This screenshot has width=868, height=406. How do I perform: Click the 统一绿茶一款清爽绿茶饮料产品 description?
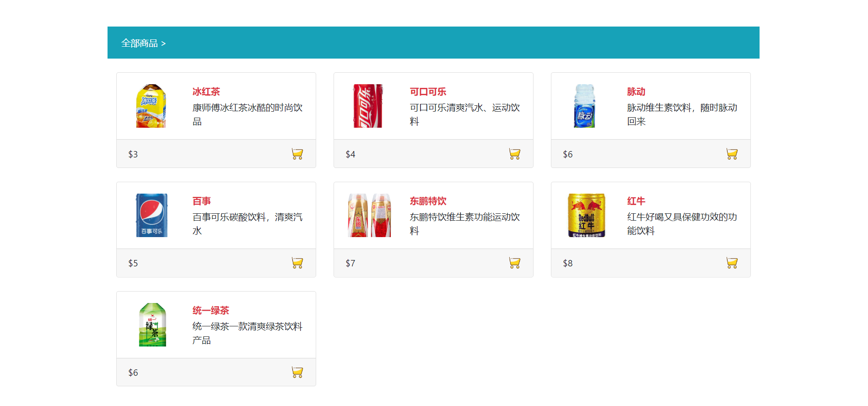(x=248, y=333)
